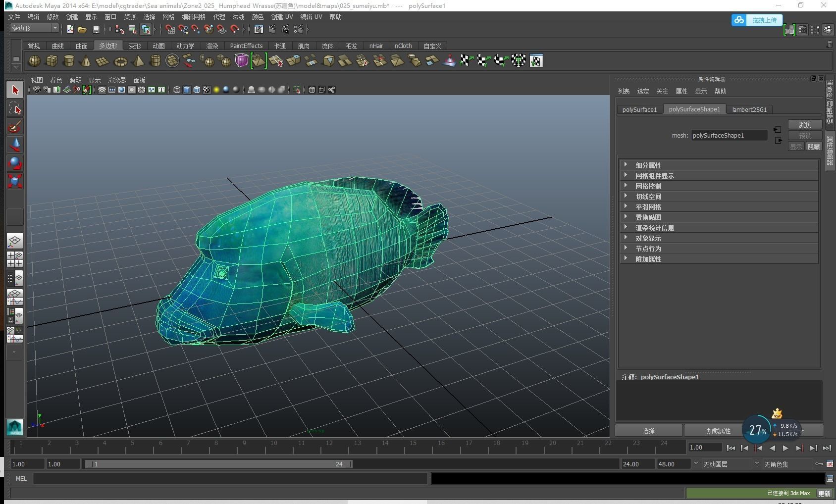Image resolution: width=836 pixels, height=504 pixels.
Task: Click the playback range slider bar
Action: 218,464
